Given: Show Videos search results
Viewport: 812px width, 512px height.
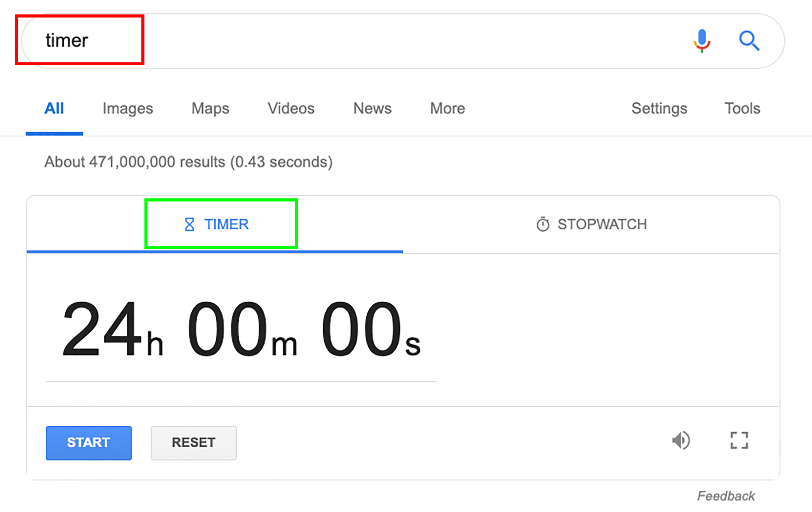Looking at the screenshot, I should coord(291,109).
